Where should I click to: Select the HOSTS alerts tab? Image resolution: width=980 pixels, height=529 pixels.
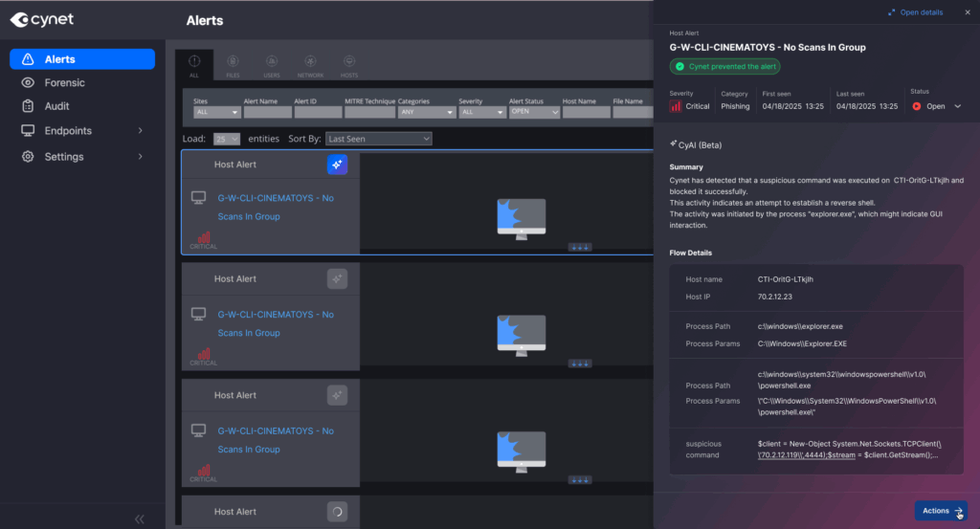(349, 65)
